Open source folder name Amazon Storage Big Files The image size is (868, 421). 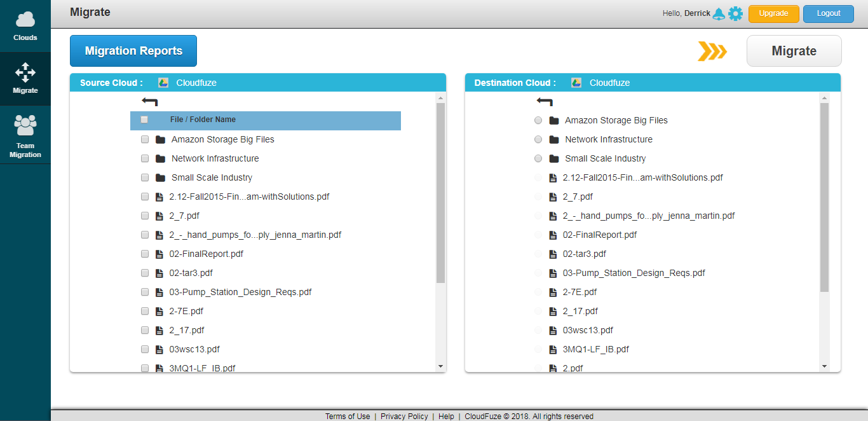click(223, 139)
